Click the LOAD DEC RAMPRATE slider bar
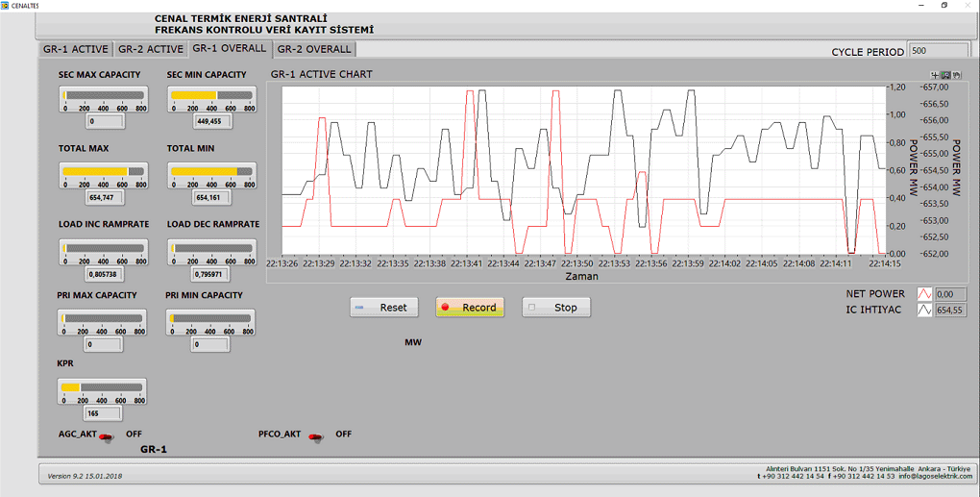Viewport: 980px width, 497px height. [x=212, y=248]
